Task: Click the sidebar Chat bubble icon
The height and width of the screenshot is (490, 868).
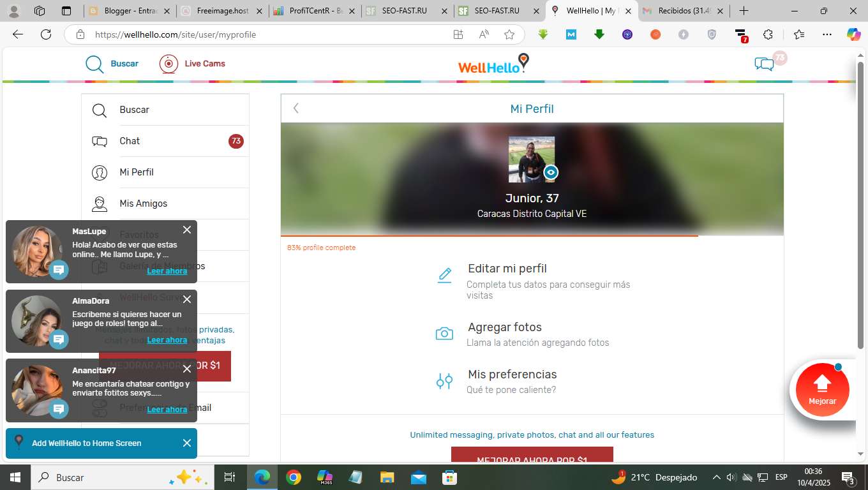Action: (x=100, y=142)
